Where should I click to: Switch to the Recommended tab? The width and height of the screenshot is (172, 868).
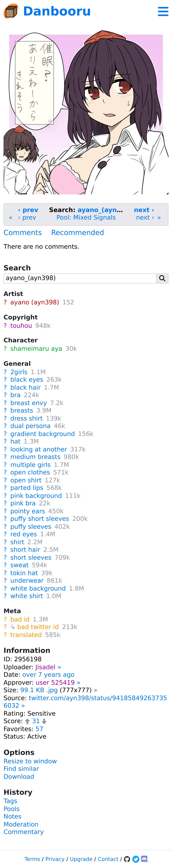coord(77,232)
